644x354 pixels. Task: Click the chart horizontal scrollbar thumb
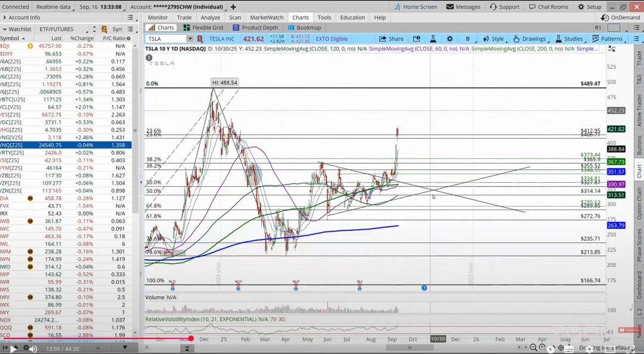(x=408, y=348)
